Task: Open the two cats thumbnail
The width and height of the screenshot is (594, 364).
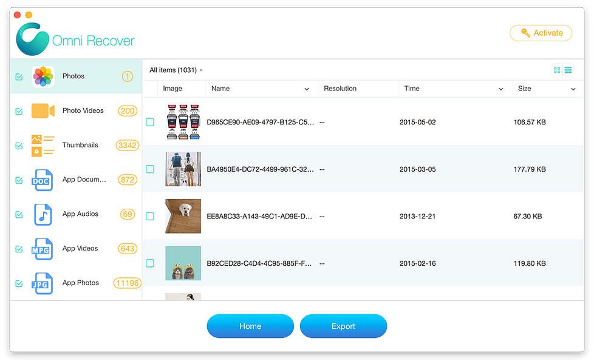Action: 183,263
